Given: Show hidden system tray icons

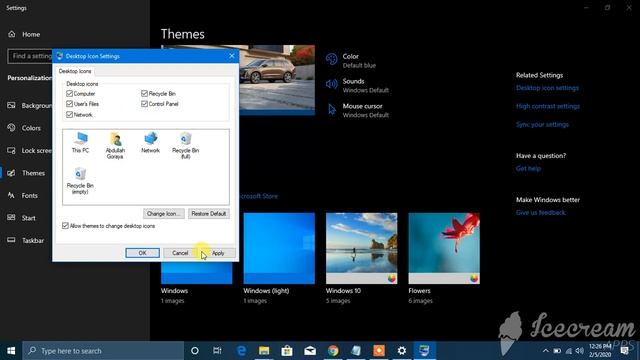Looking at the screenshot, I should [546, 351].
